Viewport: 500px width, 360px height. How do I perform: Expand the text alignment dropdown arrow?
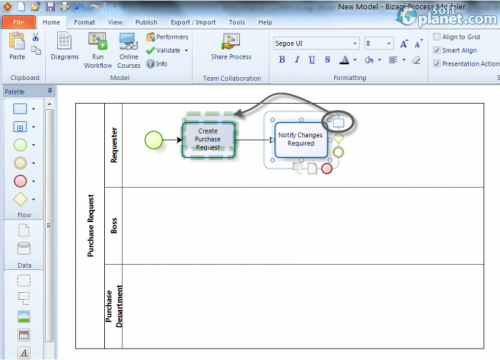click(x=404, y=60)
